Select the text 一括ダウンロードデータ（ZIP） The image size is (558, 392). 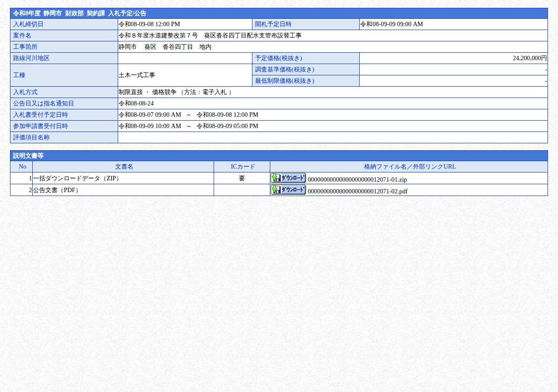tap(77, 179)
